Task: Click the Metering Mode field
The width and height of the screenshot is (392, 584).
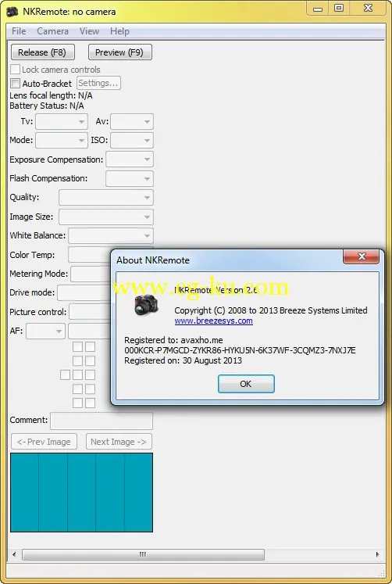Action: pyautogui.click(x=91, y=274)
